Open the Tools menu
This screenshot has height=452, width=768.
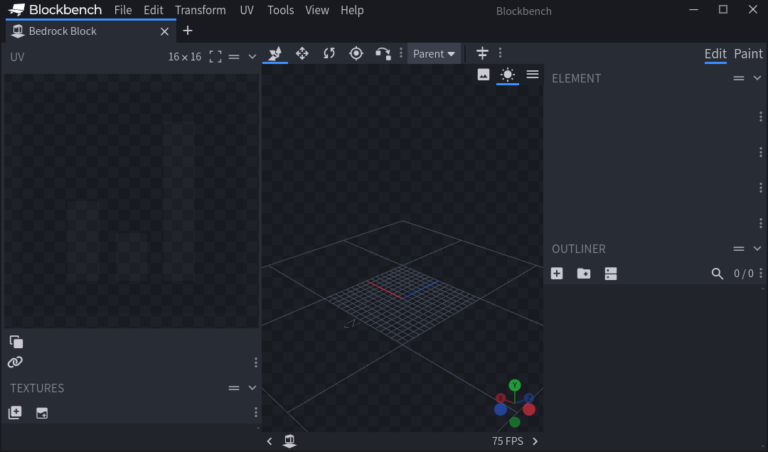281,10
